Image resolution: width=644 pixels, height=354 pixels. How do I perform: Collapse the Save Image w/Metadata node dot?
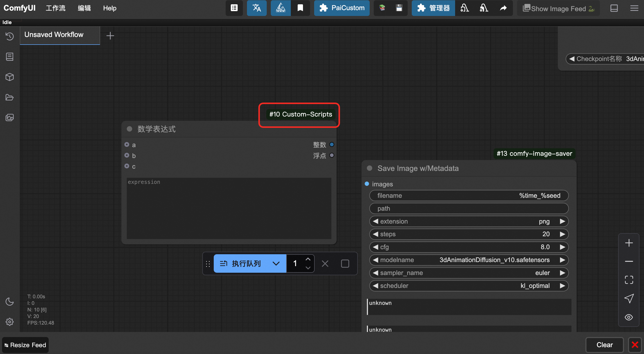[369, 168]
